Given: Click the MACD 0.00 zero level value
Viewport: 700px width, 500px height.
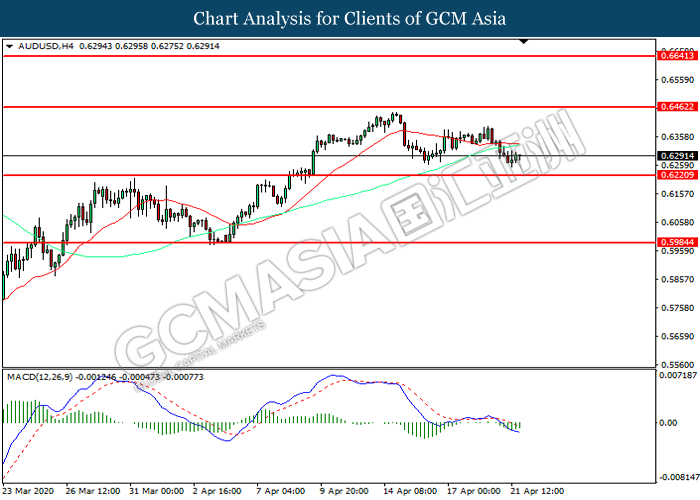Looking at the screenshot, I should (x=668, y=423).
